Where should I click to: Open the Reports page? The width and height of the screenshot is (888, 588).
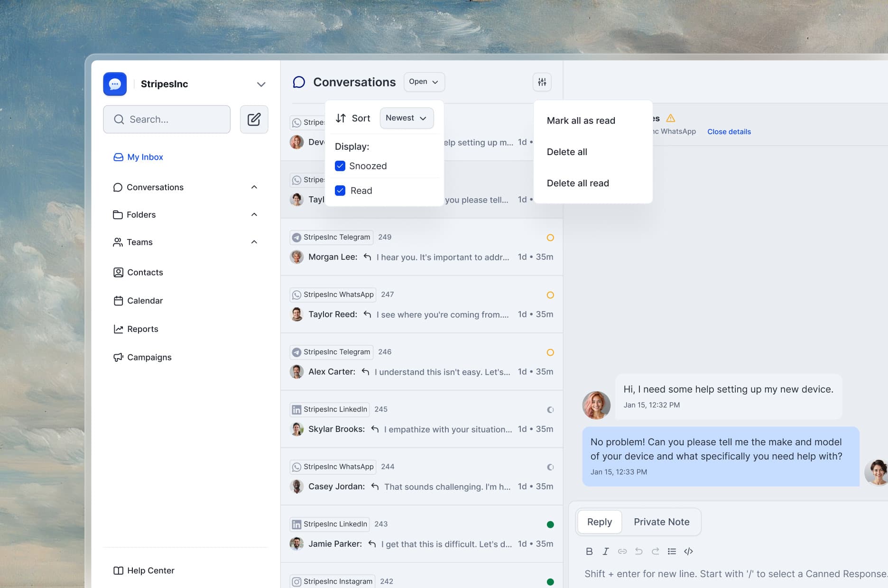tap(136, 329)
